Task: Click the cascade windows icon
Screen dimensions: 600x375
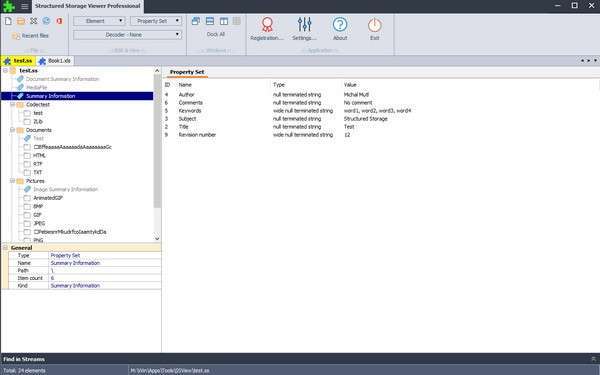Action: [x=196, y=21]
